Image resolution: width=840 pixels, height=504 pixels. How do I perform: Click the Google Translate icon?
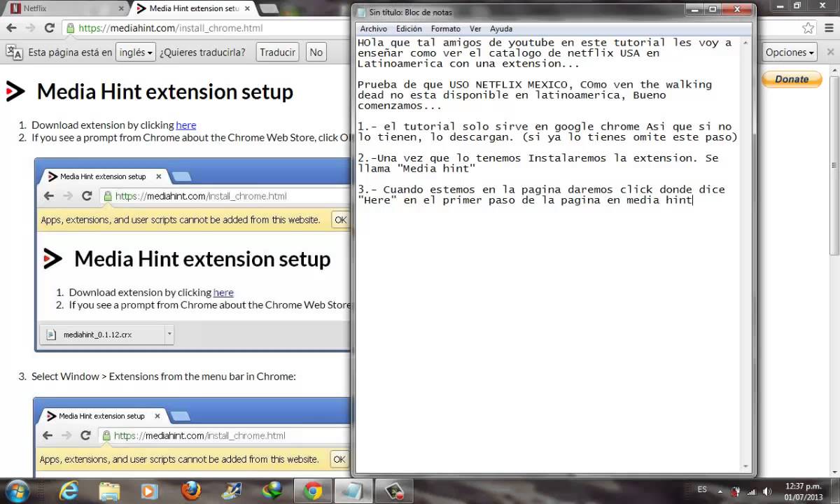[14, 52]
